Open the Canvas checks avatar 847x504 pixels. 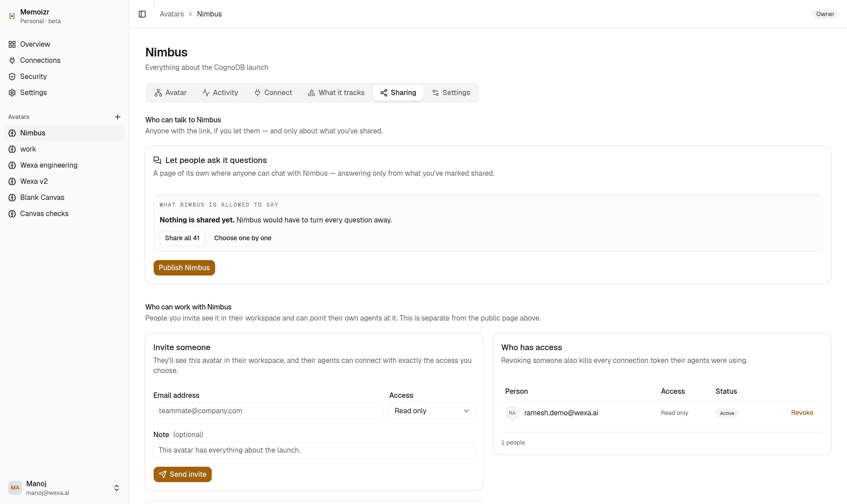64,214
